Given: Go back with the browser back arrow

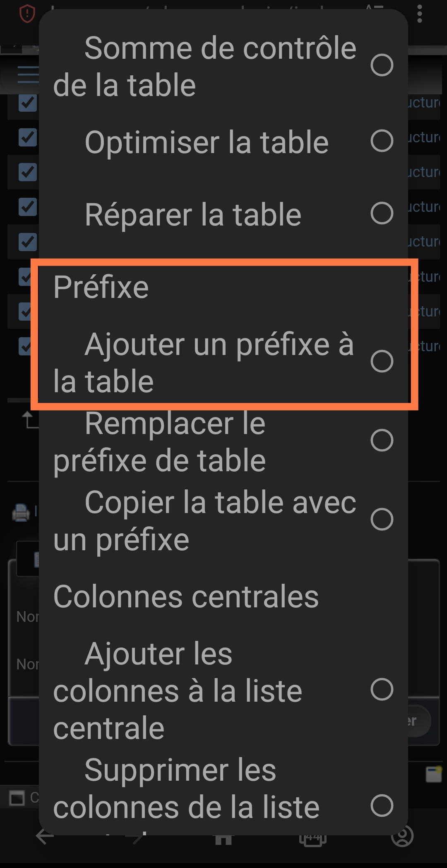Looking at the screenshot, I should tap(45, 837).
